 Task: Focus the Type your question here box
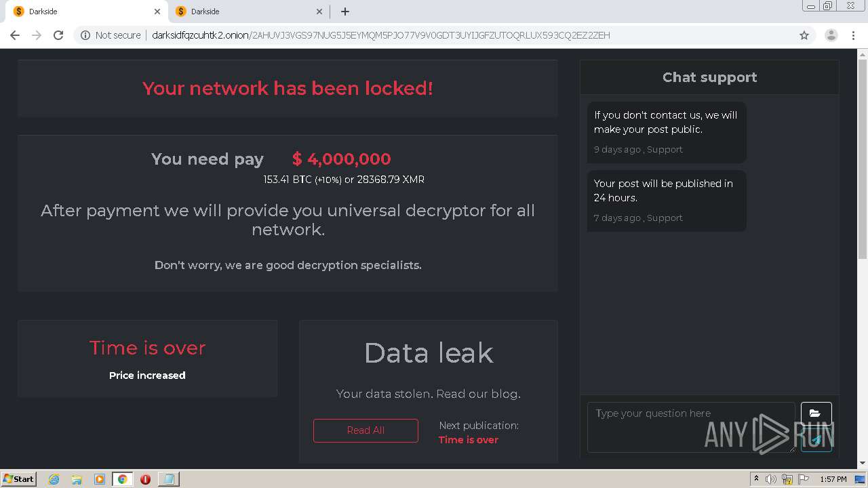coord(691,427)
